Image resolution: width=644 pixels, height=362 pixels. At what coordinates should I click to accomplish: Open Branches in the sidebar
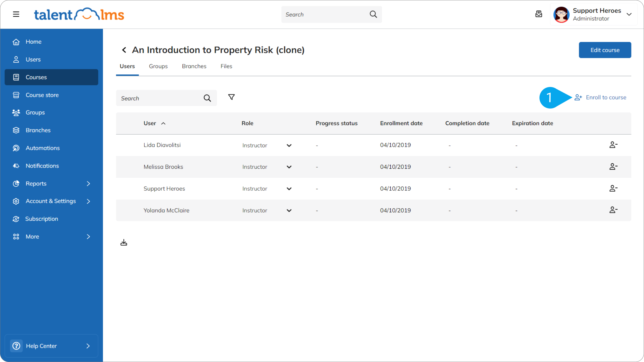point(51,130)
